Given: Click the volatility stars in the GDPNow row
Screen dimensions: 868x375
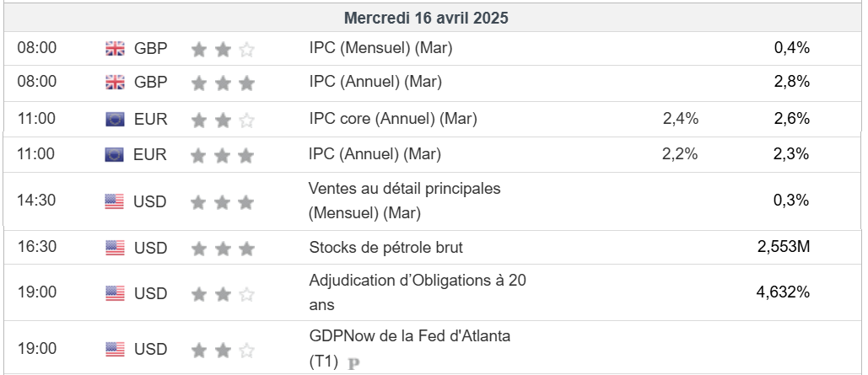Looking at the screenshot, I should click(223, 350).
